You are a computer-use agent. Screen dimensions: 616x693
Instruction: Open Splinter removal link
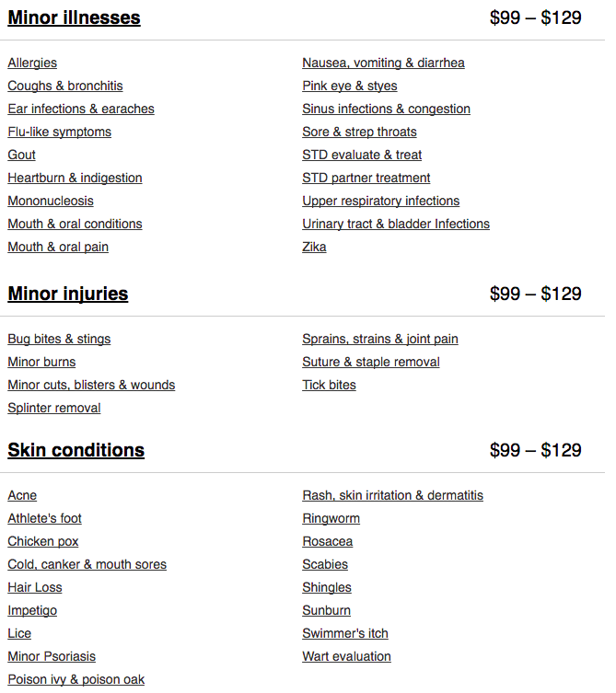tap(54, 408)
